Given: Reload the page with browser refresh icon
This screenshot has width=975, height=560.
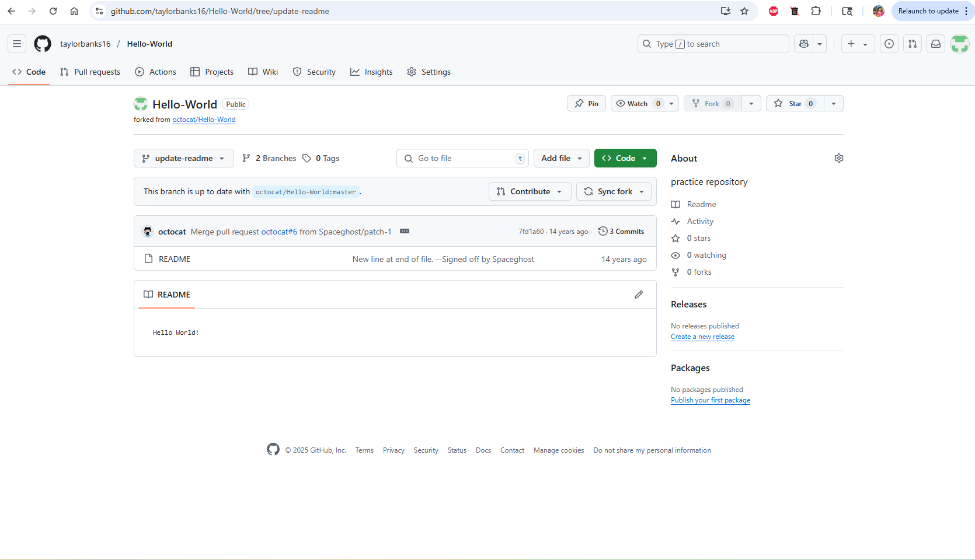Looking at the screenshot, I should [x=53, y=11].
